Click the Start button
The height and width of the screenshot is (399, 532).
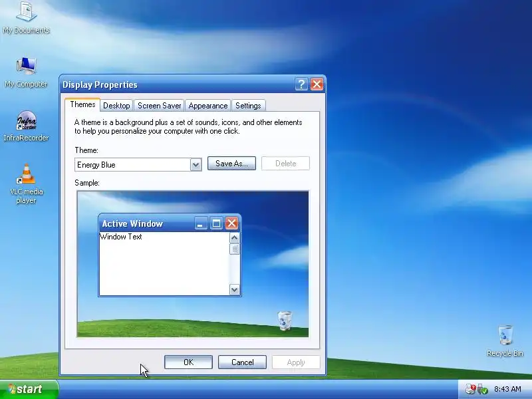click(29, 389)
